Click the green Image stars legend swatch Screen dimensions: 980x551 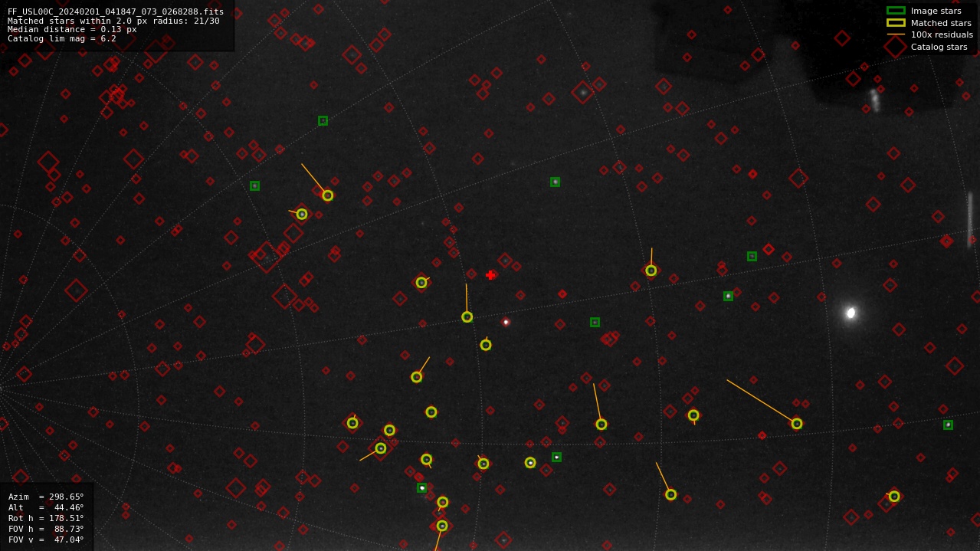pyautogui.click(x=896, y=11)
